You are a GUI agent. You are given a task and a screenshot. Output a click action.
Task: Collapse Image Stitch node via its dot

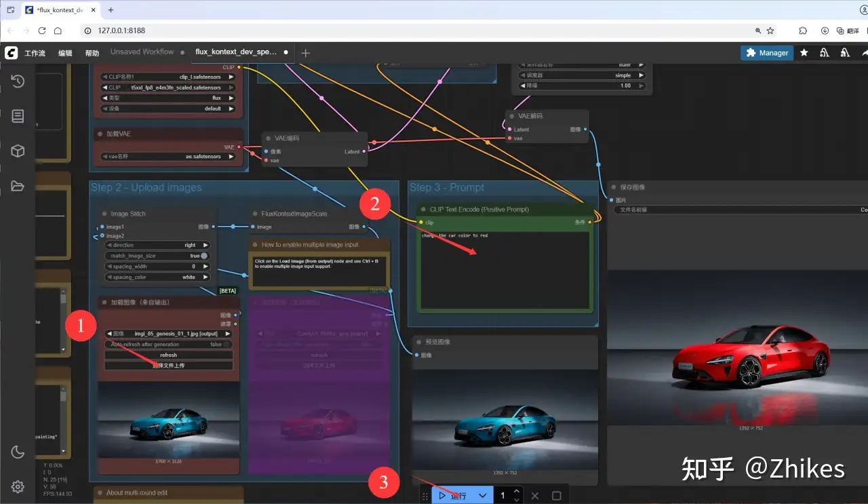pyautogui.click(x=104, y=214)
